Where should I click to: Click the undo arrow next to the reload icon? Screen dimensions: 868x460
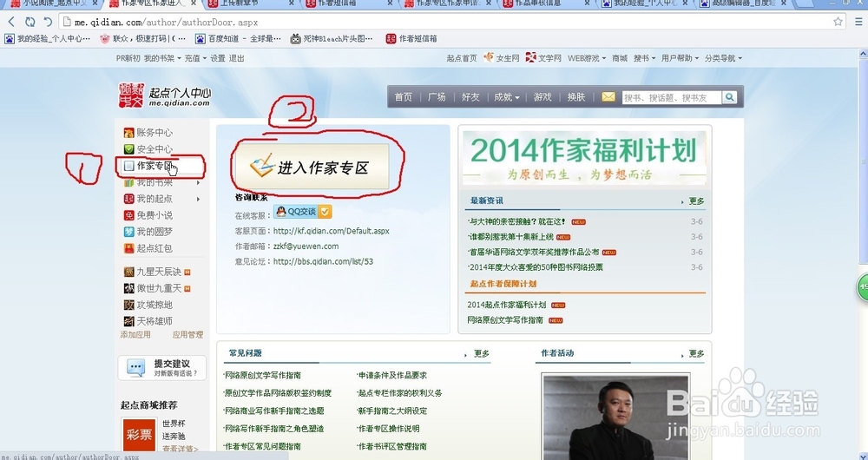(48, 23)
